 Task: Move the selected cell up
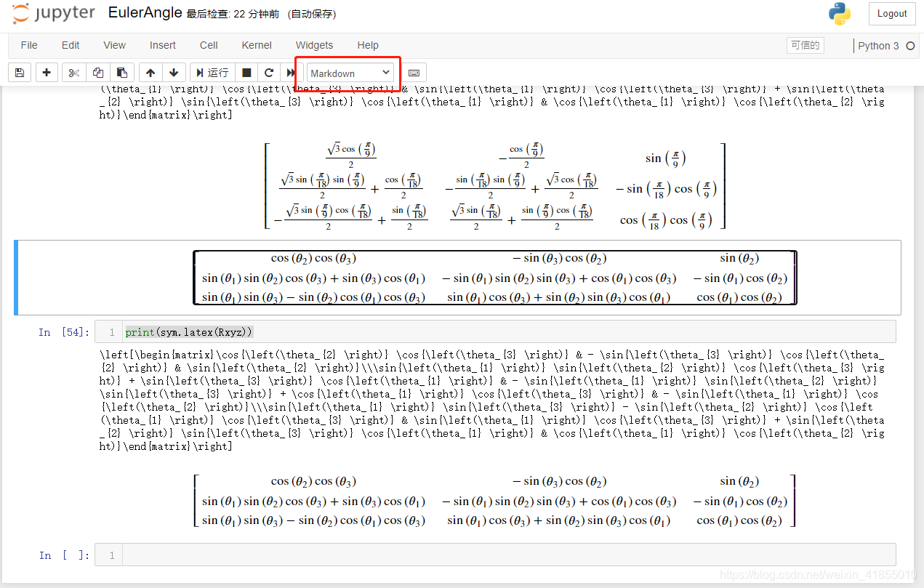(150, 72)
